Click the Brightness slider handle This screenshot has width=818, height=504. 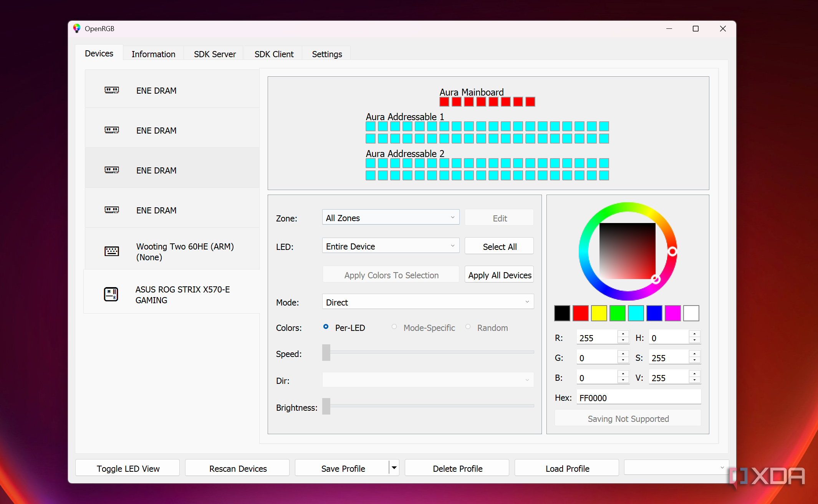[x=326, y=406]
